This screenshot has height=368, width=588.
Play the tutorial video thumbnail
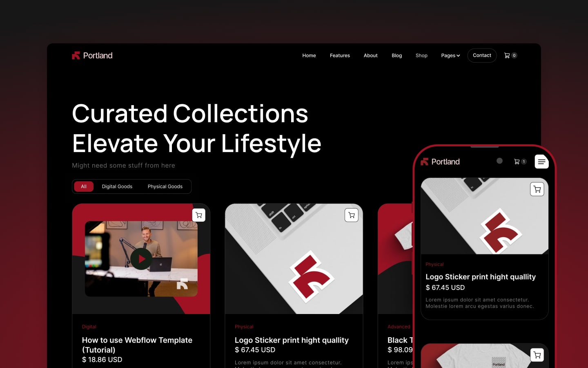pyautogui.click(x=141, y=259)
